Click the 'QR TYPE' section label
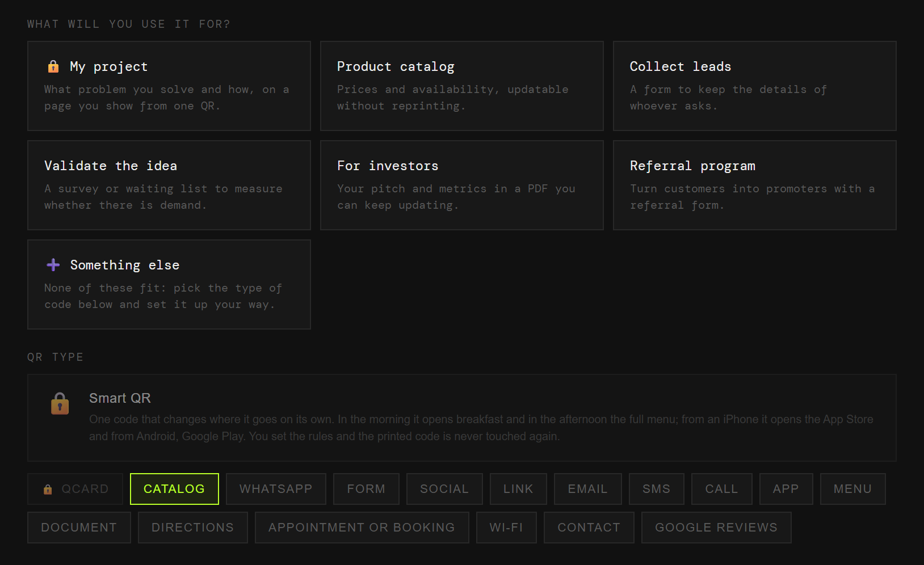 point(56,357)
